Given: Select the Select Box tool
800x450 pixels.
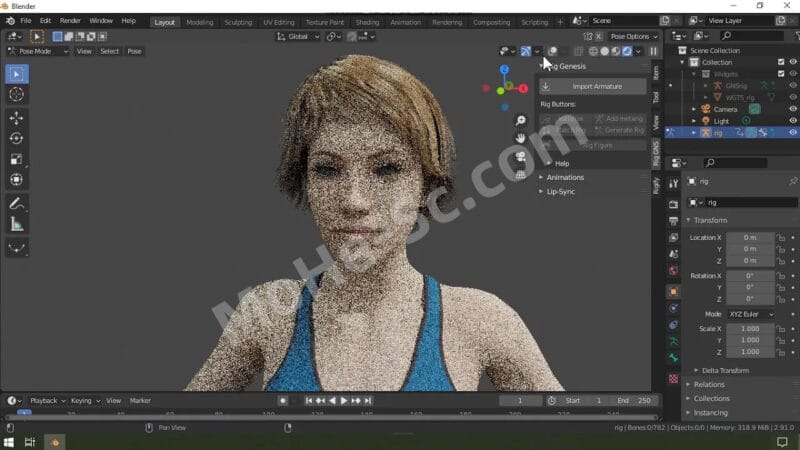Looking at the screenshot, I should click(16, 74).
